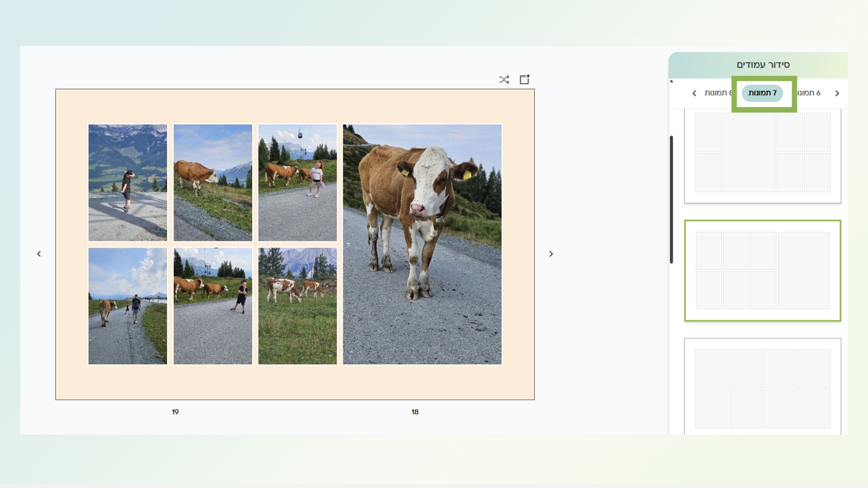Switch to the 6 תמונות tab
The width and height of the screenshot is (868, 488).
[809, 93]
